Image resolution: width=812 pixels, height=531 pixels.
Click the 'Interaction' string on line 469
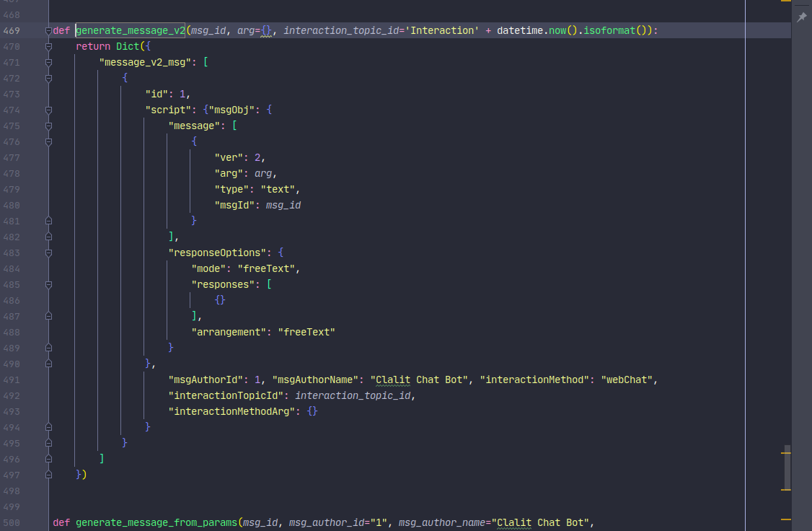(x=442, y=30)
